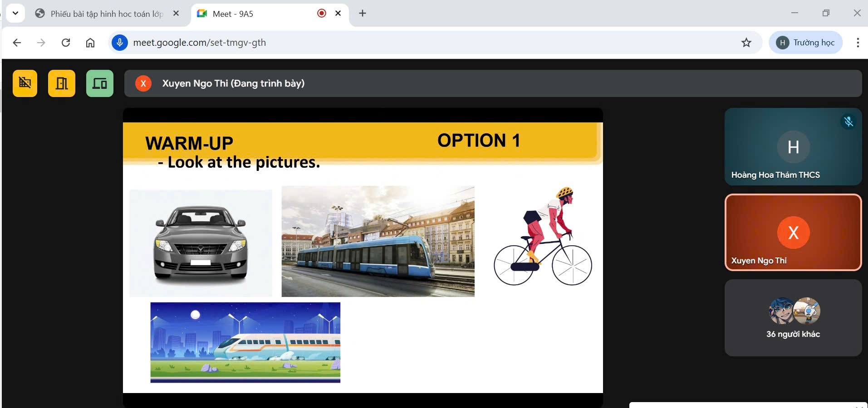This screenshot has width=868, height=408.
Task: Open a new browser tab
Action: click(362, 14)
